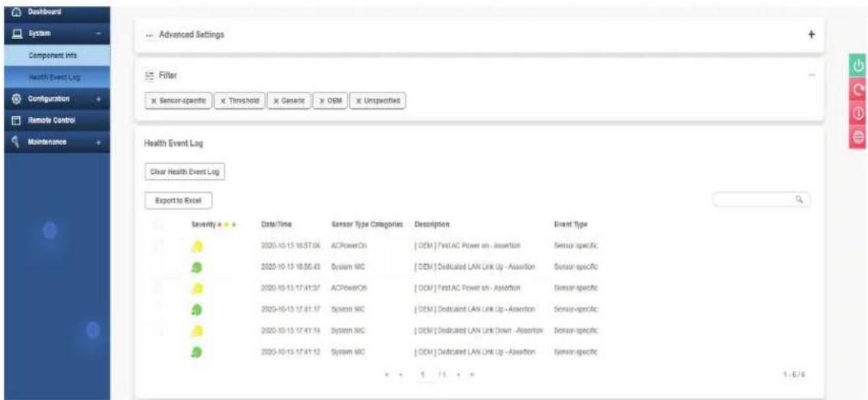Click yellow warning icon of 16:57:06 event
This screenshot has width=868, height=400.
(x=198, y=246)
